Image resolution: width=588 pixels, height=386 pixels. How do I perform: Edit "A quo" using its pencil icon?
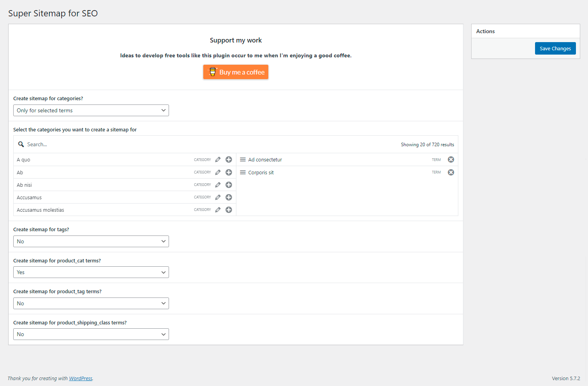(x=217, y=159)
